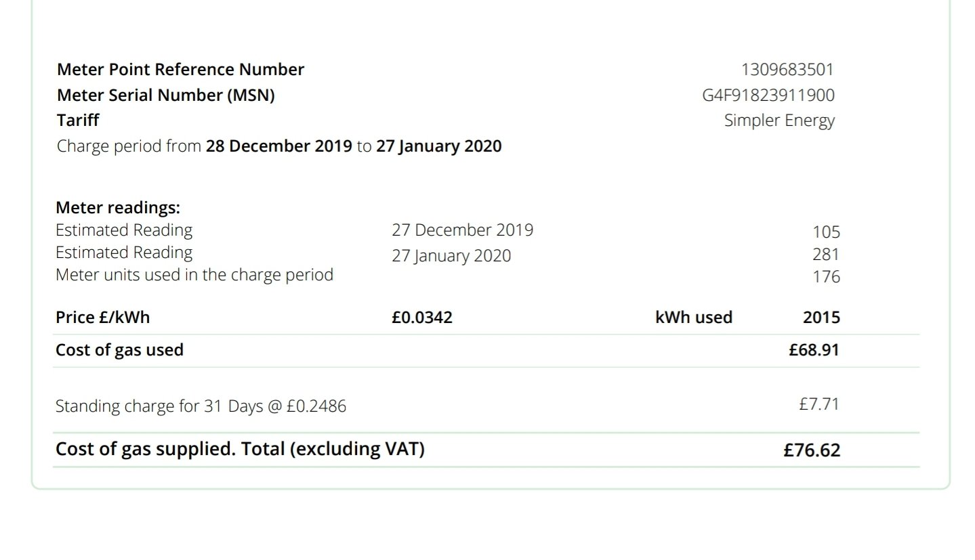975x560 pixels.
Task: Click the Tariff label
Action: [78, 120]
